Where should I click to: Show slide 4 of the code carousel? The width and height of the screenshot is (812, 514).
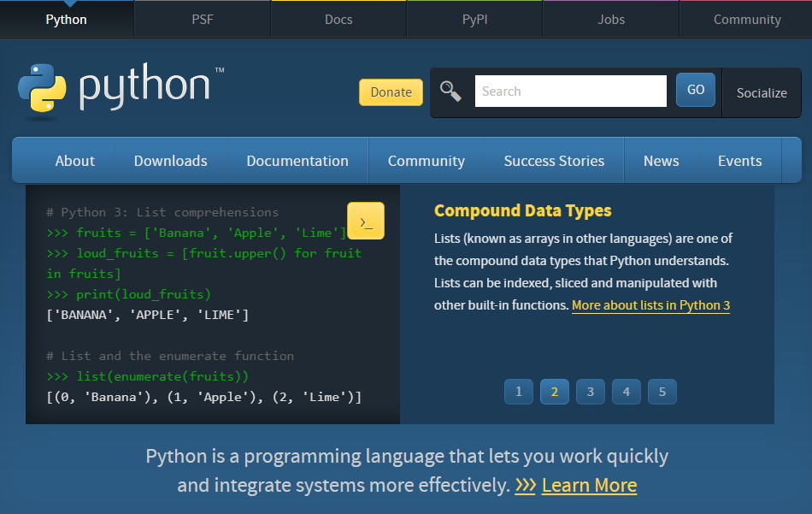(626, 392)
